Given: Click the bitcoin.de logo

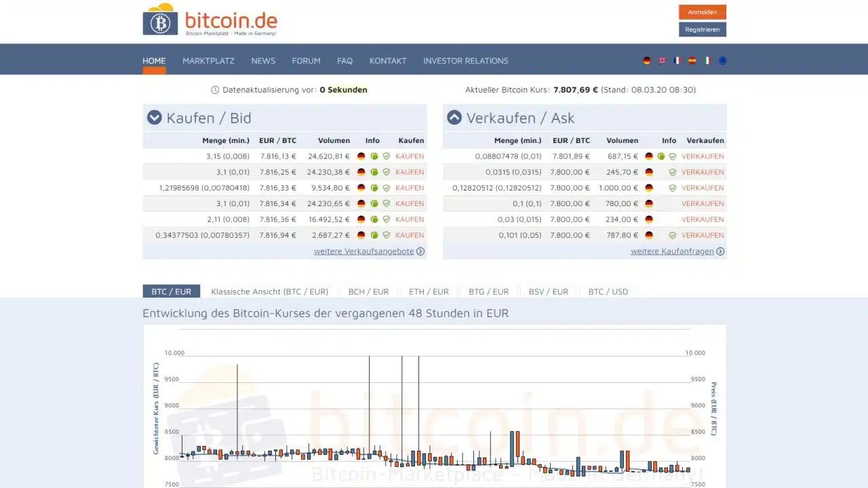Looking at the screenshot, I should tap(210, 20).
